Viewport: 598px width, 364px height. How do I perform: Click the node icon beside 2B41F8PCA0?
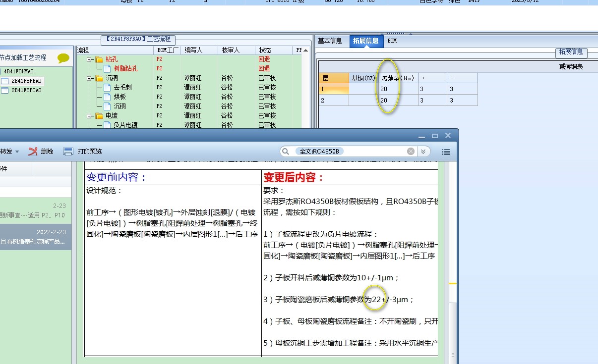click(5, 90)
